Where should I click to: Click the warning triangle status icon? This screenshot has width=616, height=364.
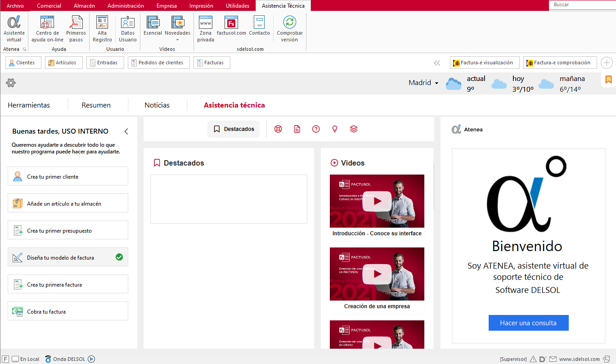(x=533, y=359)
